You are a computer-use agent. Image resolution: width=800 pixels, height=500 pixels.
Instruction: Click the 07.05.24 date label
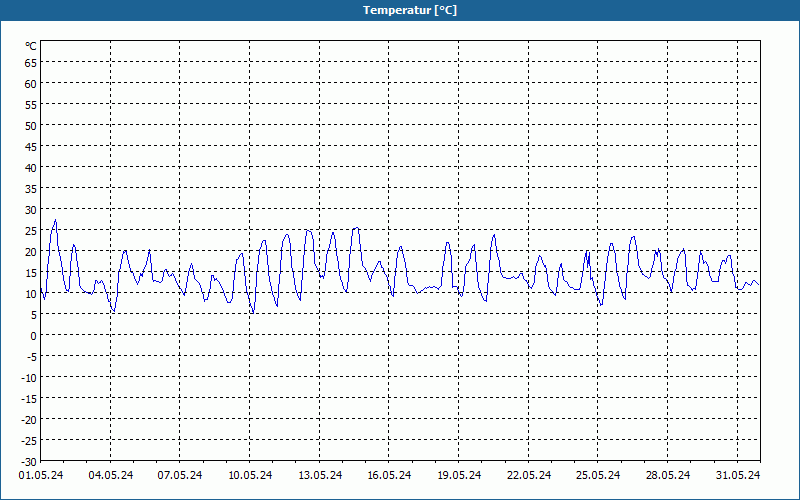pos(180,475)
